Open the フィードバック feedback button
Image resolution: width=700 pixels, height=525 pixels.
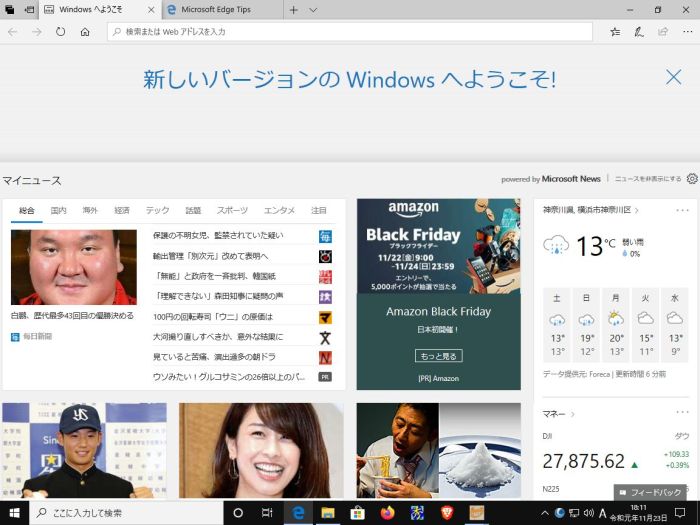[x=651, y=493]
